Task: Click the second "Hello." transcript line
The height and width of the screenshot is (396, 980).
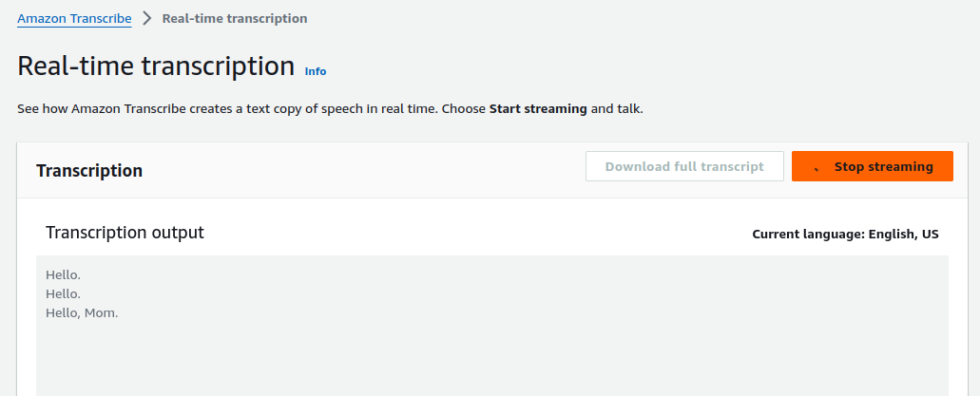Action: 63,294
